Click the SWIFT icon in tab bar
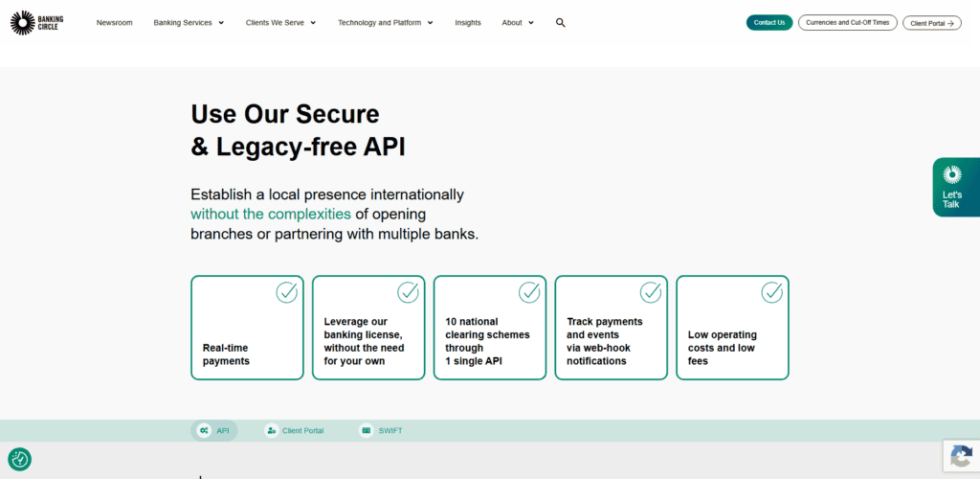The width and height of the screenshot is (980, 479). point(367,431)
